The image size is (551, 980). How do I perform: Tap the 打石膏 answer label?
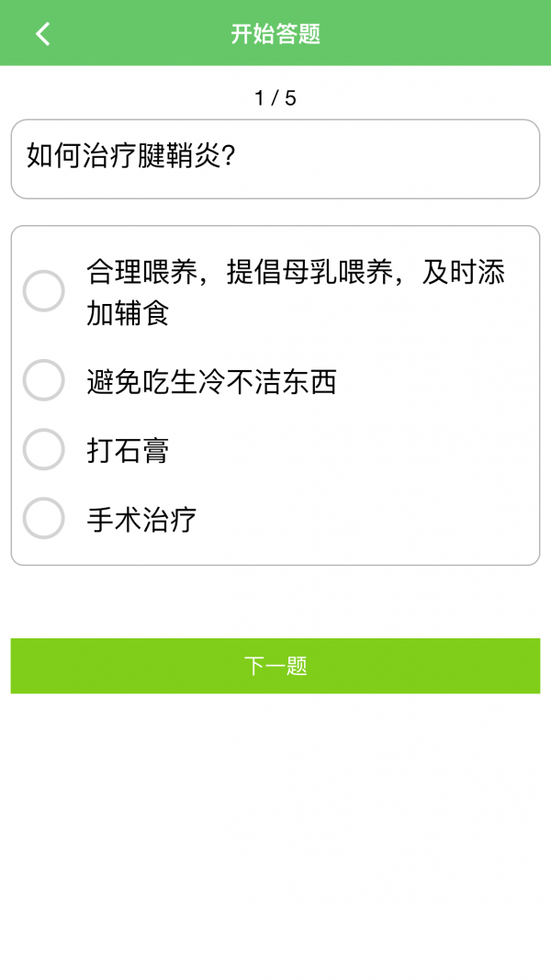[x=128, y=451]
